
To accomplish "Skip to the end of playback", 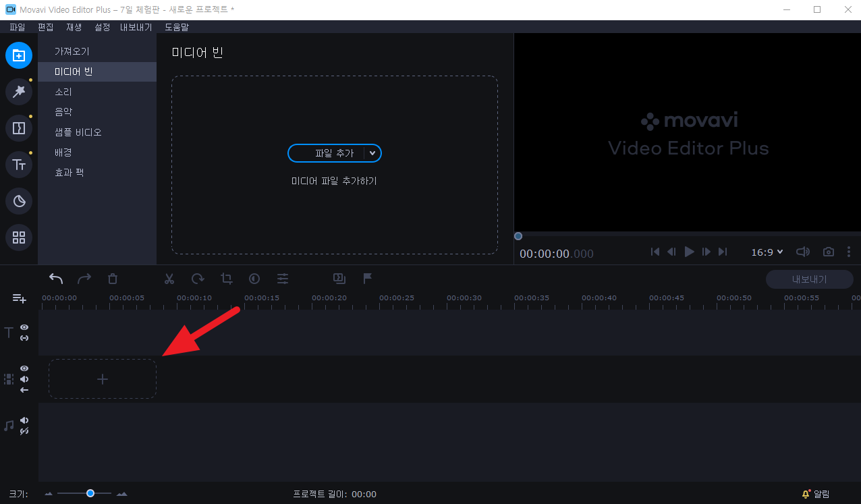I will click(x=723, y=252).
